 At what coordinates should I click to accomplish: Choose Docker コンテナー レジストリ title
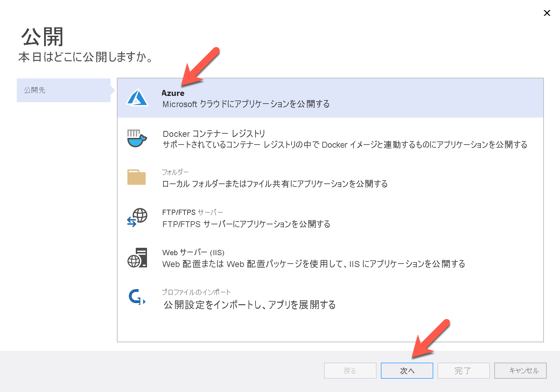pyautogui.click(x=214, y=134)
